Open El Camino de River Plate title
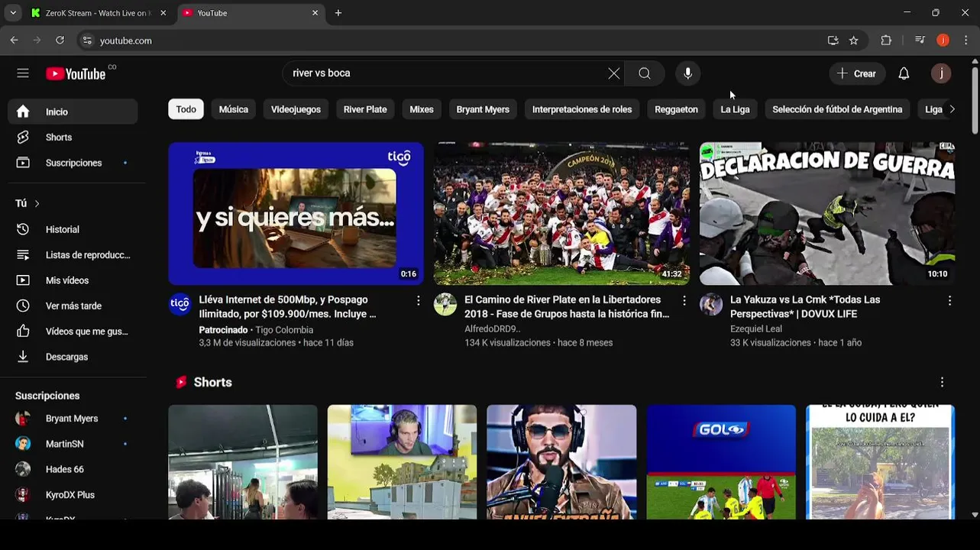This screenshot has height=550, width=980. (x=567, y=307)
